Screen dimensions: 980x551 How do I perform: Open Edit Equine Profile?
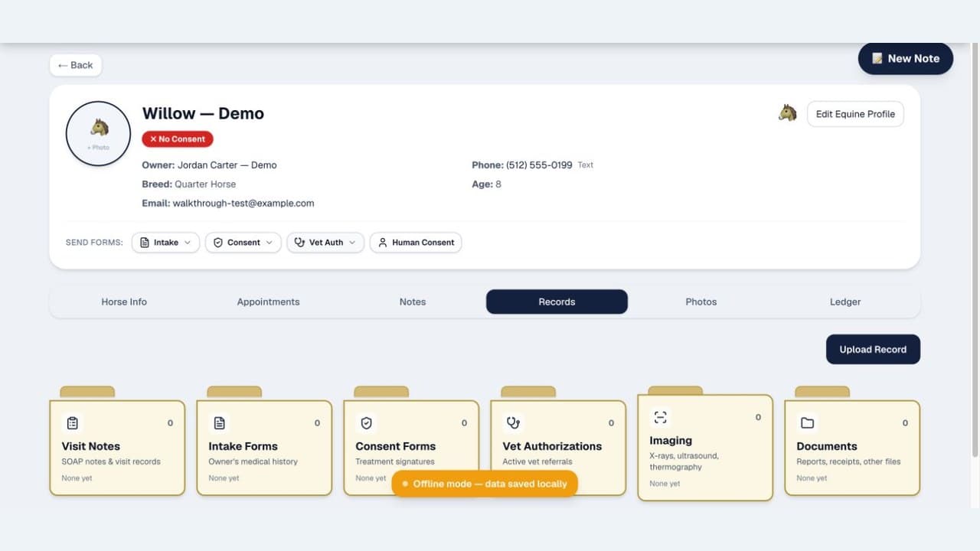(855, 114)
